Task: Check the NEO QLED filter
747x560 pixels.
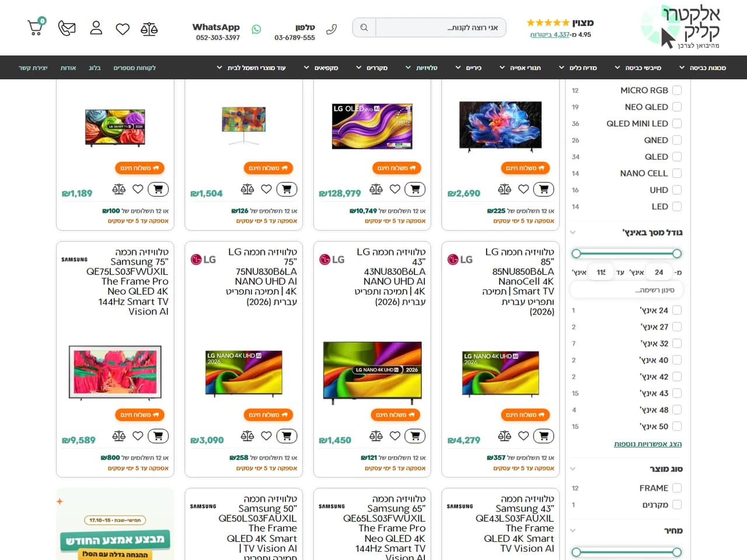Action: [677, 107]
